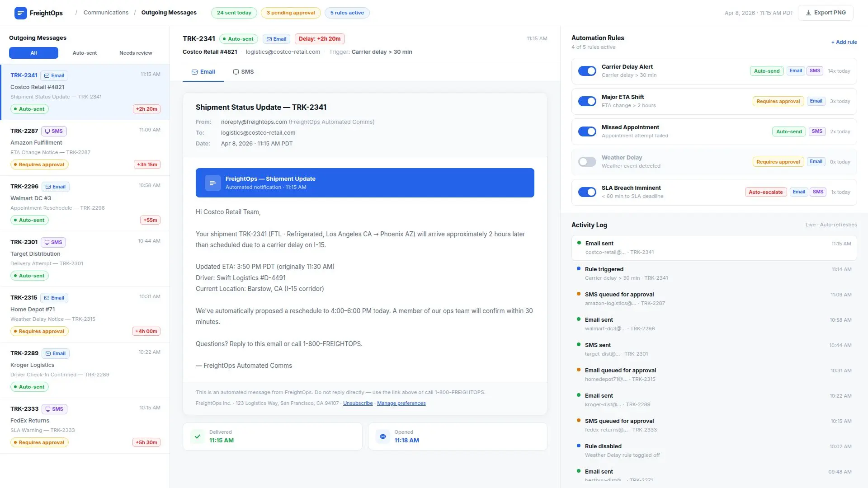Click the Unsubscribe link in email footer
Screen dimensions: 868x488
point(358,403)
